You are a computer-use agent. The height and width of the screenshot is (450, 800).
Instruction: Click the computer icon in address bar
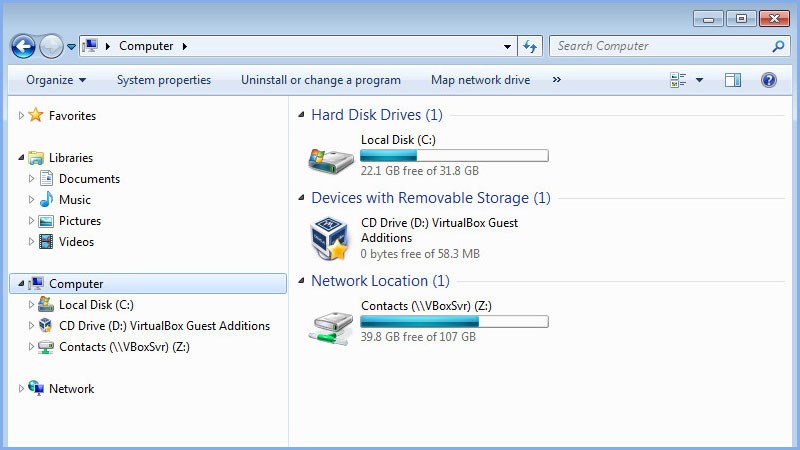click(x=90, y=46)
